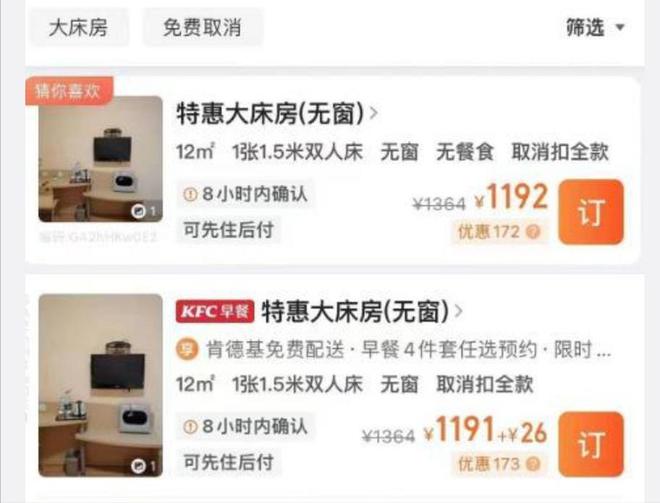Open the first room's photo thumbnail
Image resolution: width=660 pixels, height=503 pixels.
[101, 159]
